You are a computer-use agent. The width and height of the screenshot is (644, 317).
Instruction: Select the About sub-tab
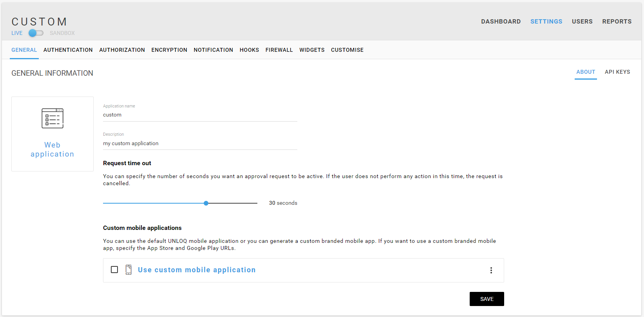(x=586, y=72)
